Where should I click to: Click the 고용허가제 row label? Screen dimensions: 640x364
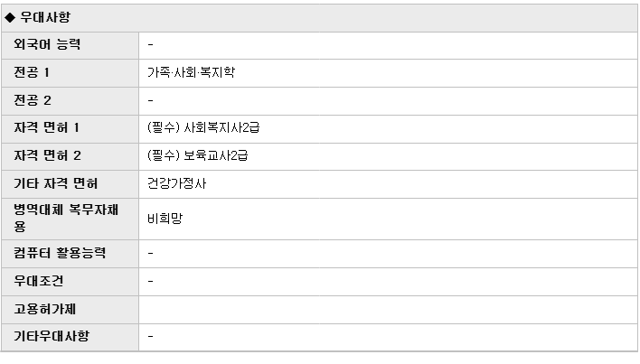pos(45,310)
